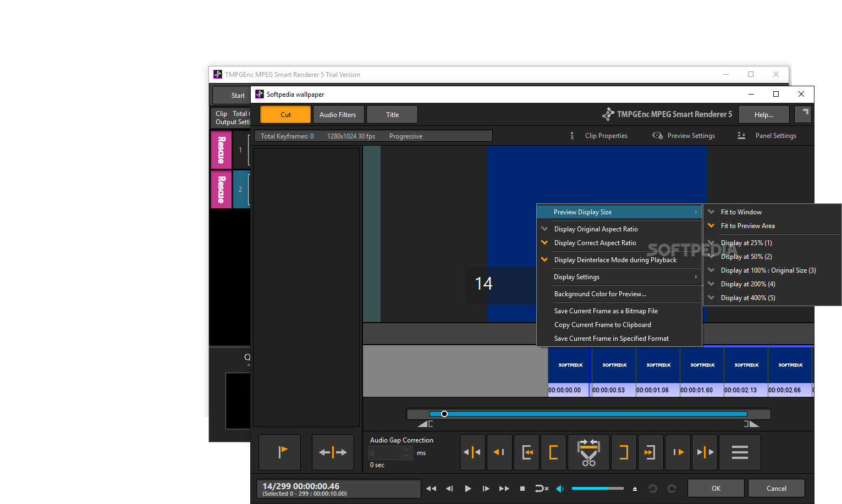Select Fit to Preview Area option
This screenshot has width=842, height=504.
(x=773, y=226)
